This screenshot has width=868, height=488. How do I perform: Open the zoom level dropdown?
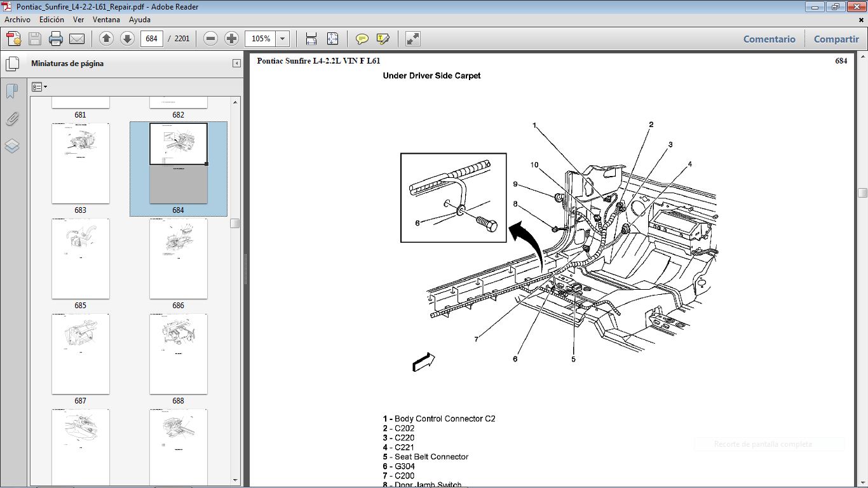[x=282, y=38]
